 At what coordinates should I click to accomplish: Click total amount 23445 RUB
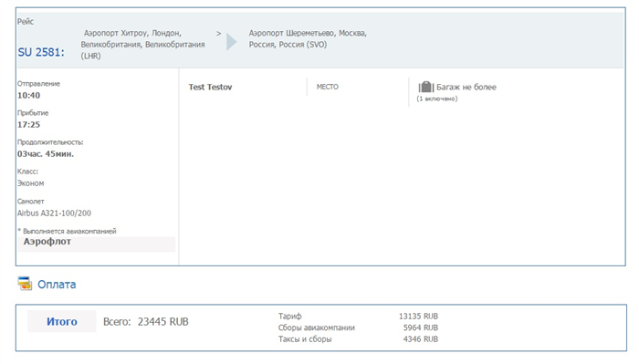[x=163, y=322]
